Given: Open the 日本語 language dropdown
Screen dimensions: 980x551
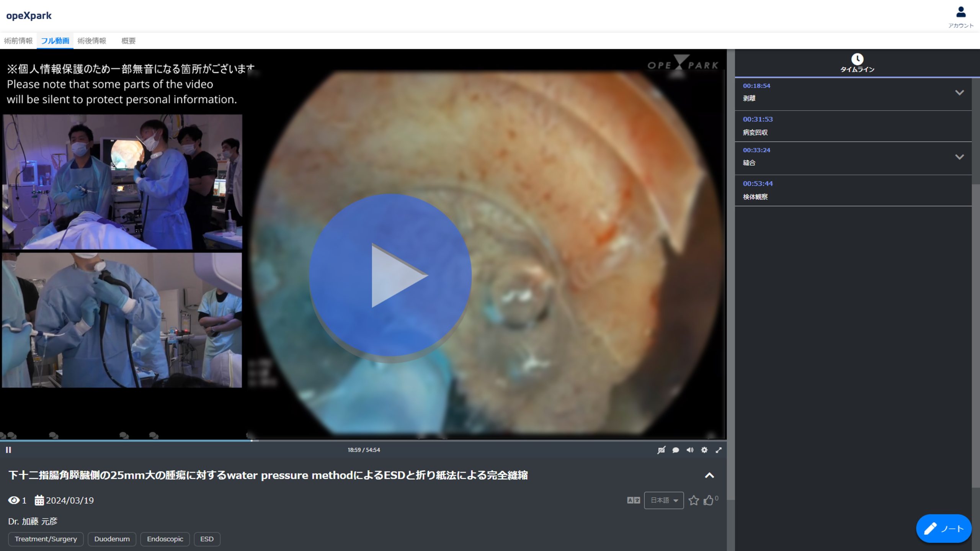Looking at the screenshot, I should tap(663, 500).
